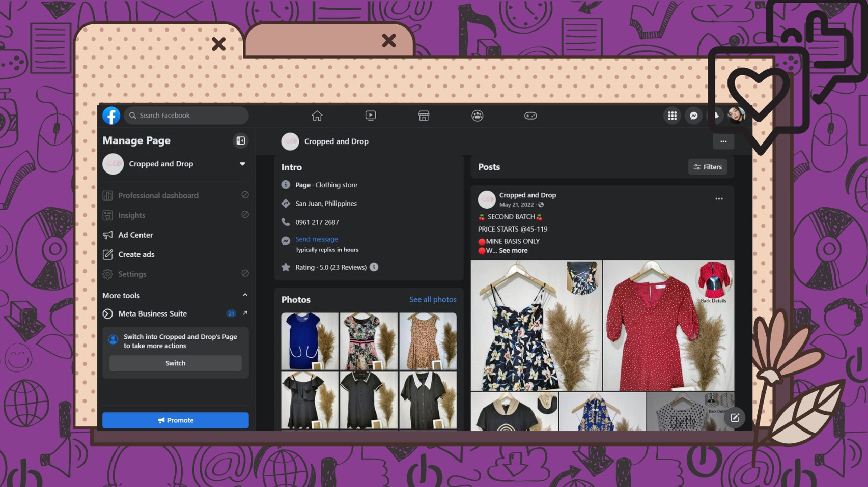The height and width of the screenshot is (487, 868).
Task: Click the compose new message icon
Action: [734, 418]
